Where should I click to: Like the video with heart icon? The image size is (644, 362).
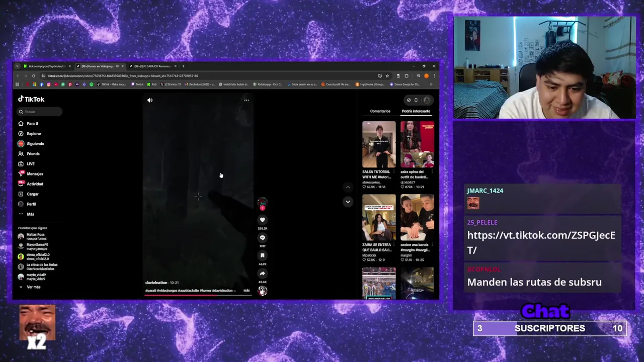[262, 220]
